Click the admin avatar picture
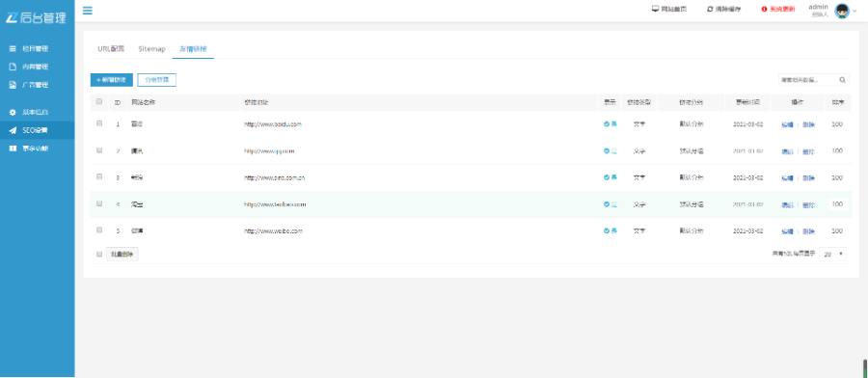This screenshot has height=378, width=868. (x=841, y=11)
